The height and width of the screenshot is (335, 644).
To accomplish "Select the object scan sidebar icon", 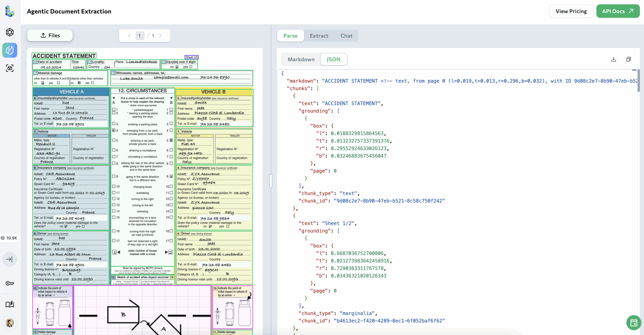I will (x=10, y=68).
